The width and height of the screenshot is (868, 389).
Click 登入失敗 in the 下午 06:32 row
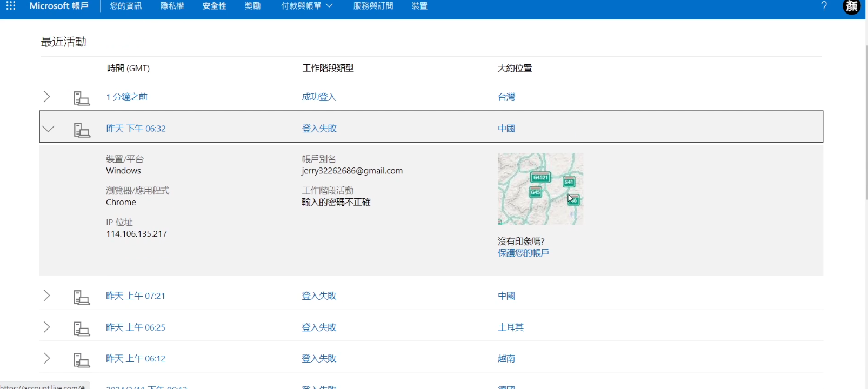pyautogui.click(x=319, y=129)
